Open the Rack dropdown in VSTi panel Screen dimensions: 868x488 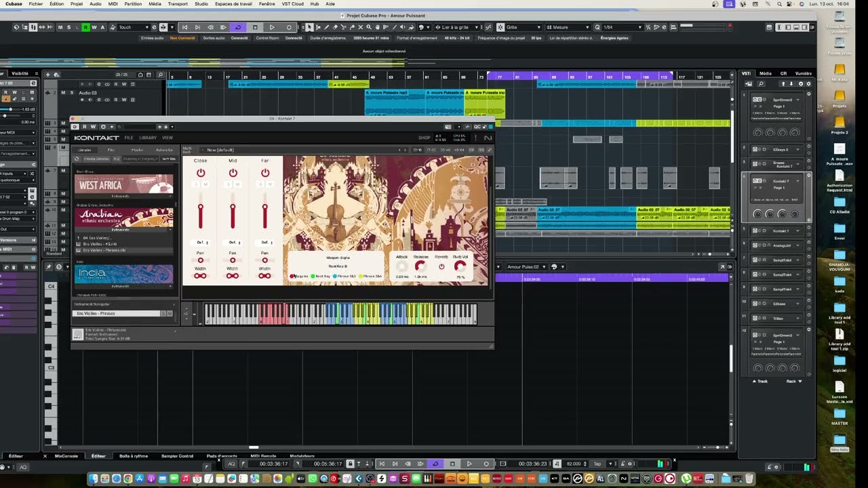[x=794, y=381]
